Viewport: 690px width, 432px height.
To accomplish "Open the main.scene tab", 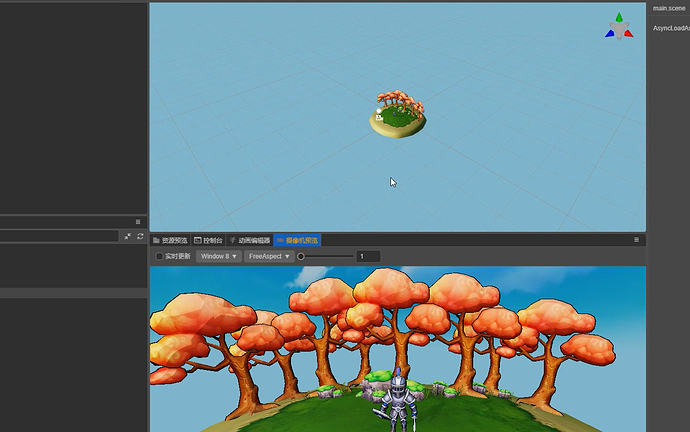I will [x=668, y=8].
